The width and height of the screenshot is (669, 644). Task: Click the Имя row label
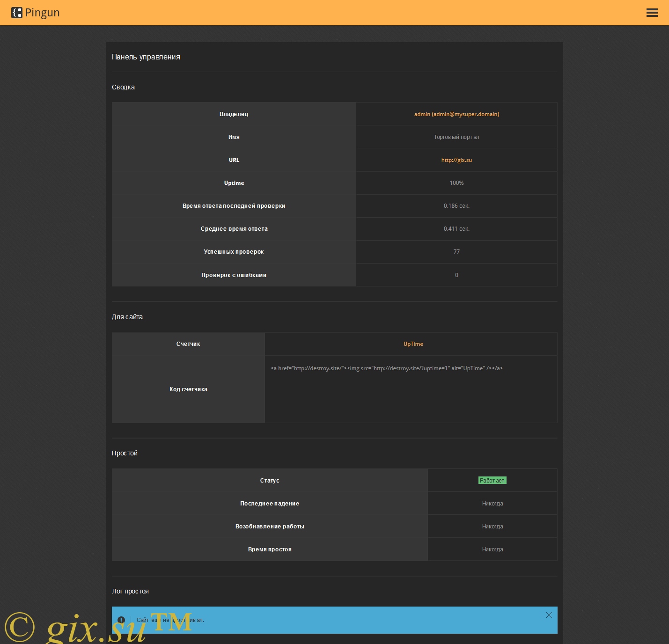[x=234, y=137]
